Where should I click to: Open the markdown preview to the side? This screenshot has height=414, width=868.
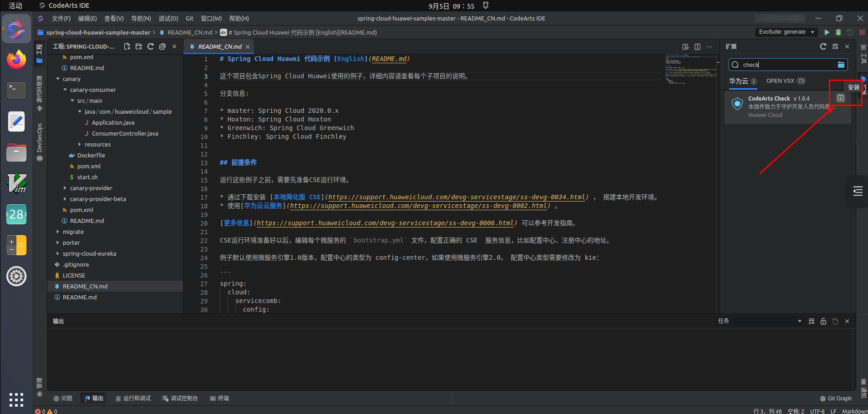pyautogui.click(x=685, y=47)
